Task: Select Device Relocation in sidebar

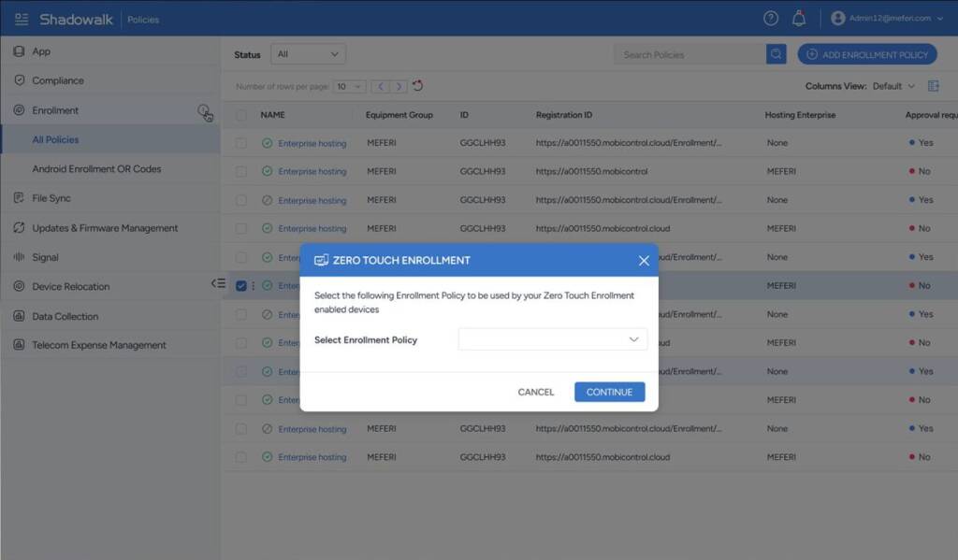Action: tap(70, 287)
